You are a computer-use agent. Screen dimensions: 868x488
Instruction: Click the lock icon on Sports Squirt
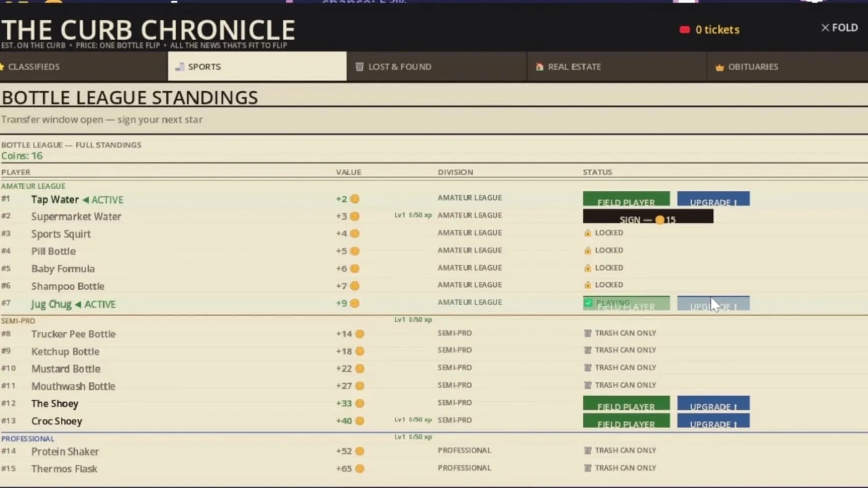coord(588,233)
